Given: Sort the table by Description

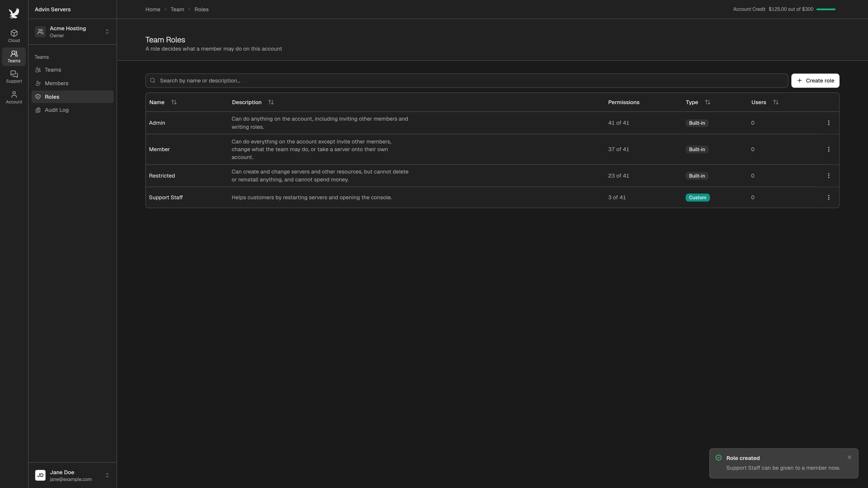Looking at the screenshot, I should pyautogui.click(x=271, y=102).
